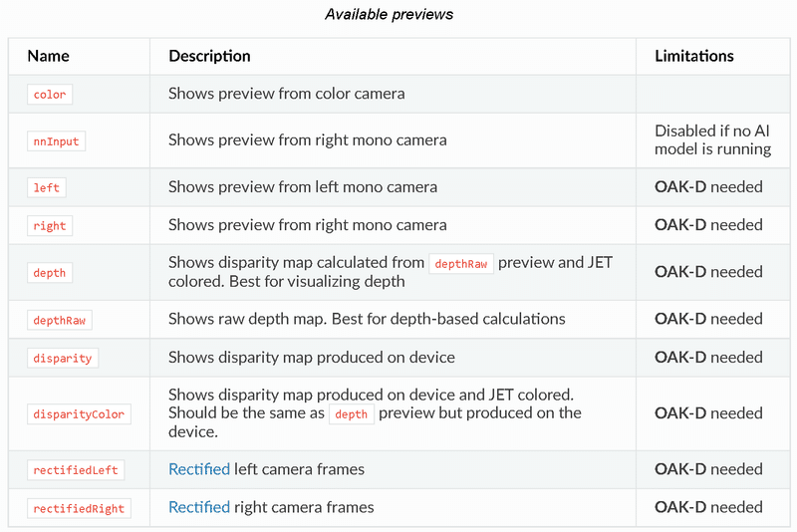Click the right code label
The height and width of the screenshot is (532, 797).
[50, 226]
